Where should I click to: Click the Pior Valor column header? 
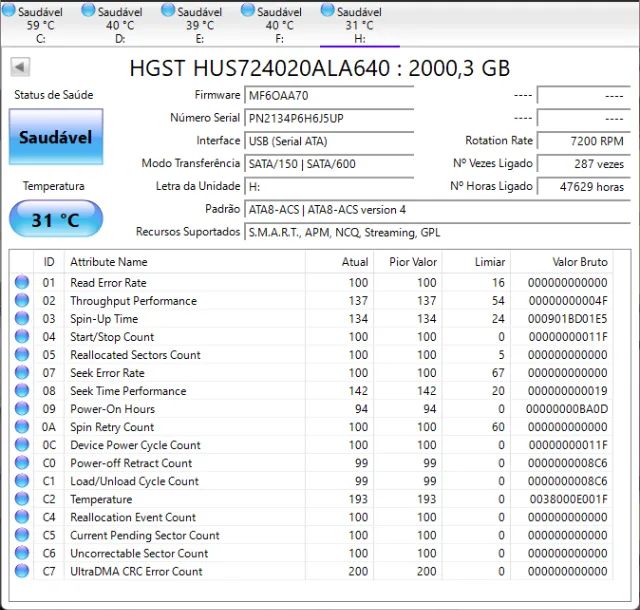pyautogui.click(x=407, y=262)
